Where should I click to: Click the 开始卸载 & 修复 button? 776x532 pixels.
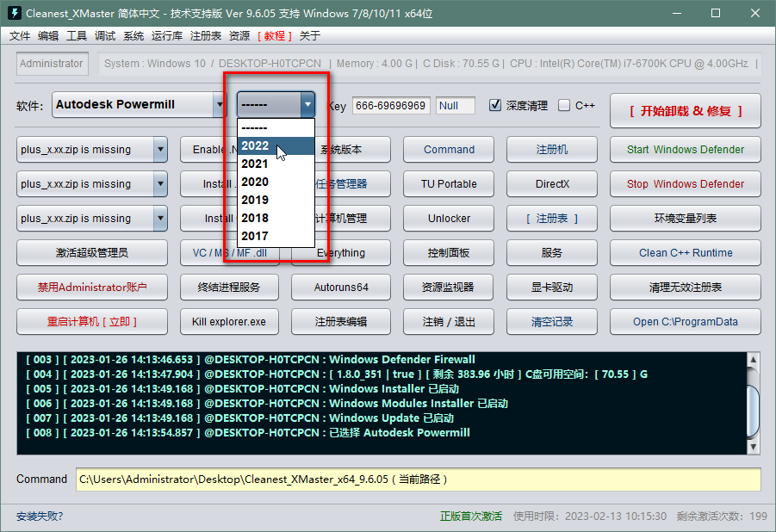(685, 111)
